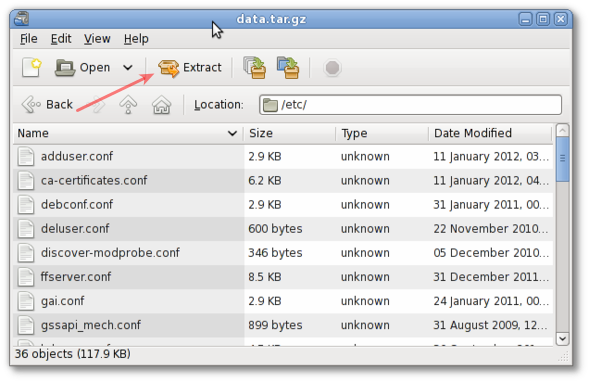Click the 8.5 KB size cell

click(264, 276)
